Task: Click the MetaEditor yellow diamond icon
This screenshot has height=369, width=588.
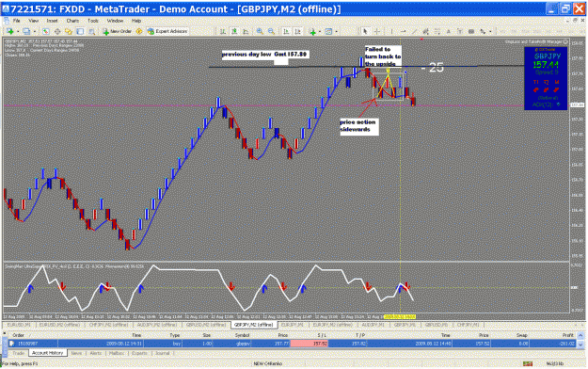Action: point(139,31)
